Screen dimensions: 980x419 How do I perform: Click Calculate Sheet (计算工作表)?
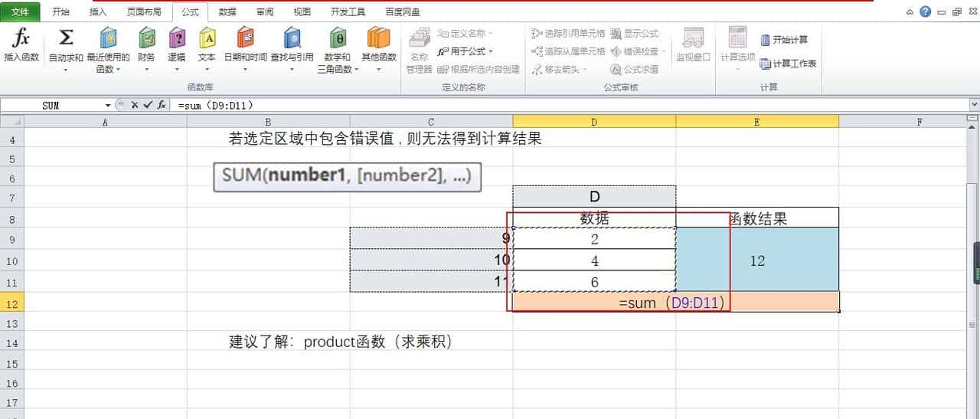[x=788, y=64]
